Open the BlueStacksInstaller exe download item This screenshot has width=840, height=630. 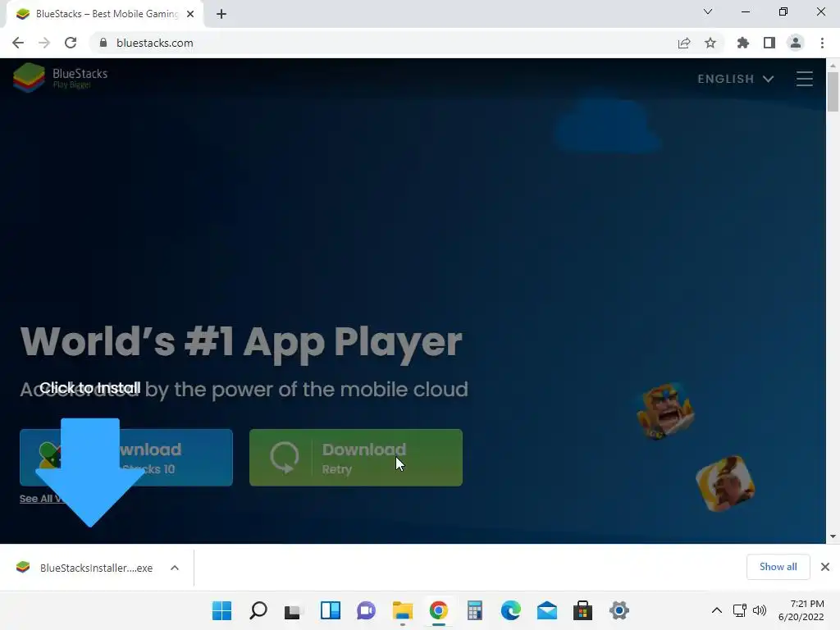(85, 568)
